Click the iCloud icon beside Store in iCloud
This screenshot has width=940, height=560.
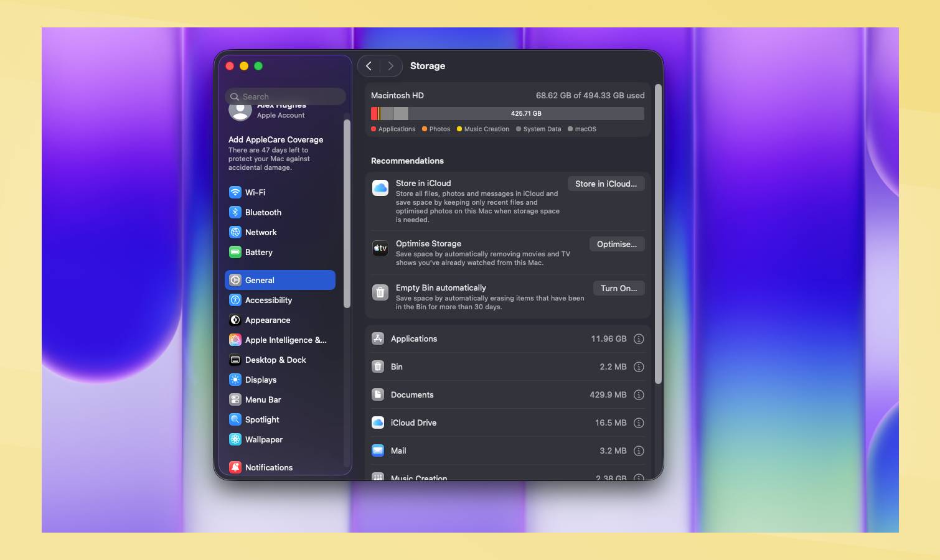(x=380, y=187)
